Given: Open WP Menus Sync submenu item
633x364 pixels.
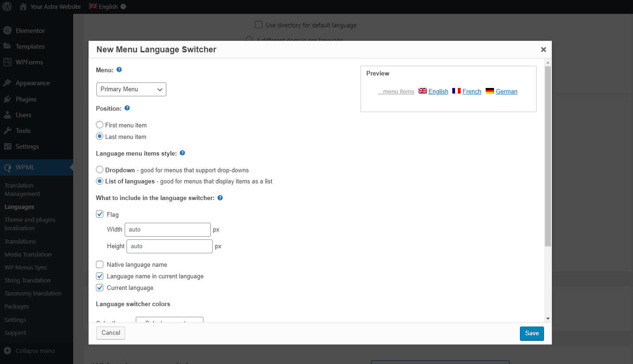Looking at the screenshot, I should (x=26, y=267).
